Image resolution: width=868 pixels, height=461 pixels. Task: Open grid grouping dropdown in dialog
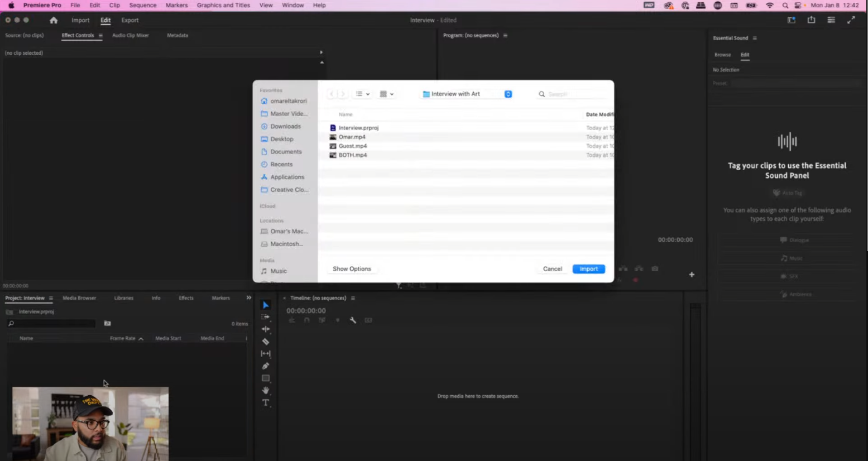coord(387,94)
